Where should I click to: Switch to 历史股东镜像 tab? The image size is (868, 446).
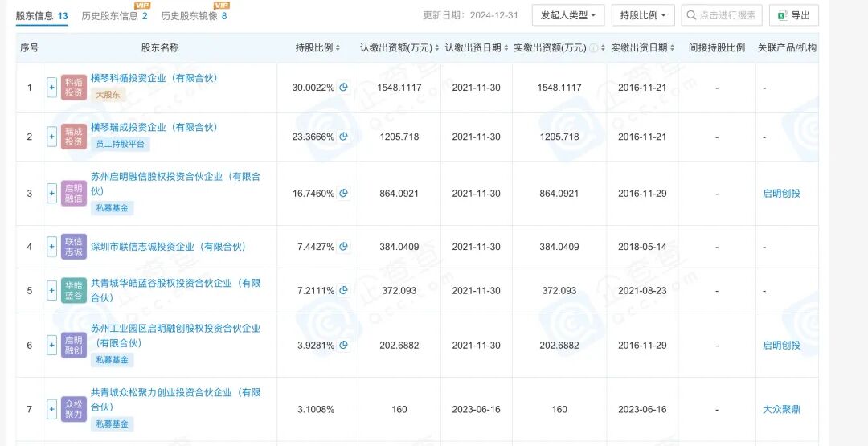pyautogui.click(x=193, y=16)
